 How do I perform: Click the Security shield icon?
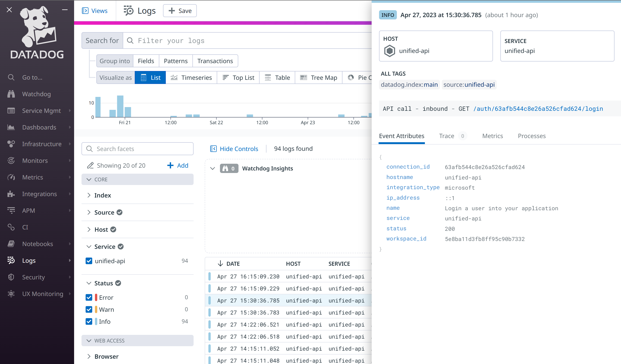(11, 277)
